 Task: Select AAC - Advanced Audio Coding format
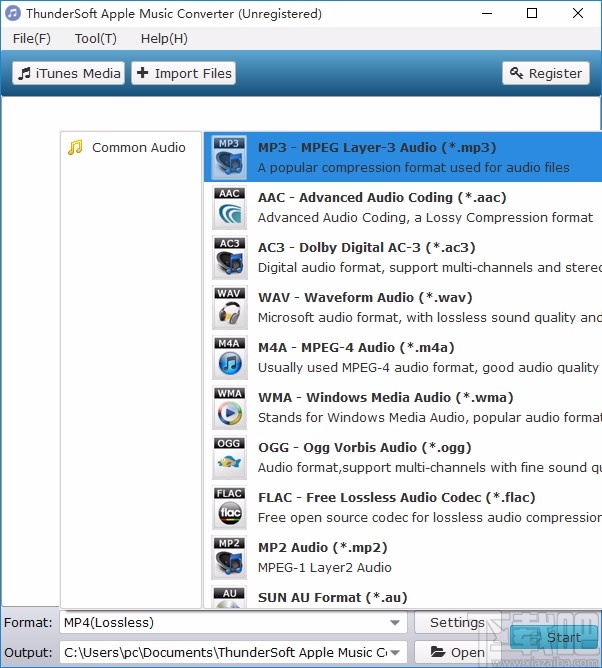pos(403,207)
